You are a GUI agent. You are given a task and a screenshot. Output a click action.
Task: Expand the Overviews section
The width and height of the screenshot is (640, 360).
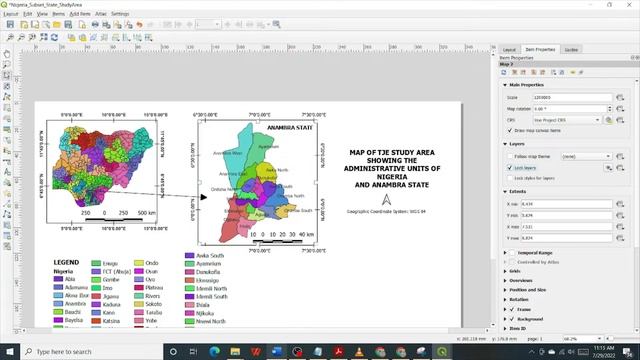point(505,281)
